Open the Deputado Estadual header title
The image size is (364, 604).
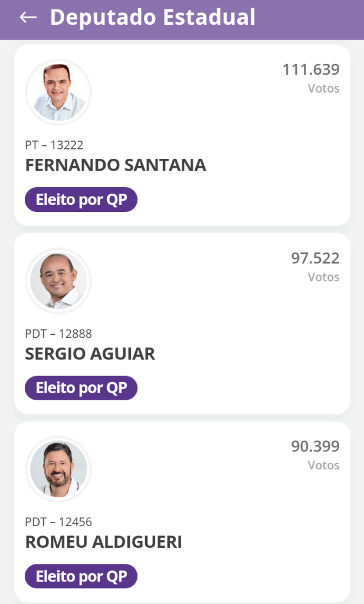pos(153,18)
